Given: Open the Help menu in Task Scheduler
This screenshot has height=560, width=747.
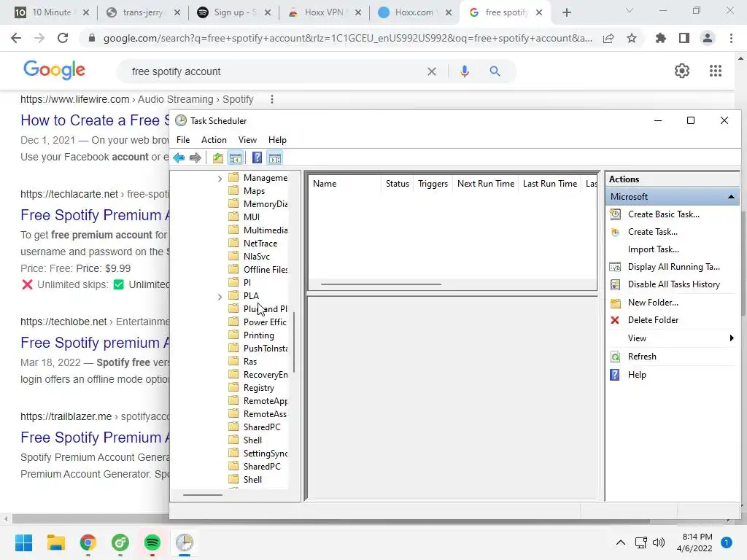Looking at the screenshot, I should tap(277, 140).
